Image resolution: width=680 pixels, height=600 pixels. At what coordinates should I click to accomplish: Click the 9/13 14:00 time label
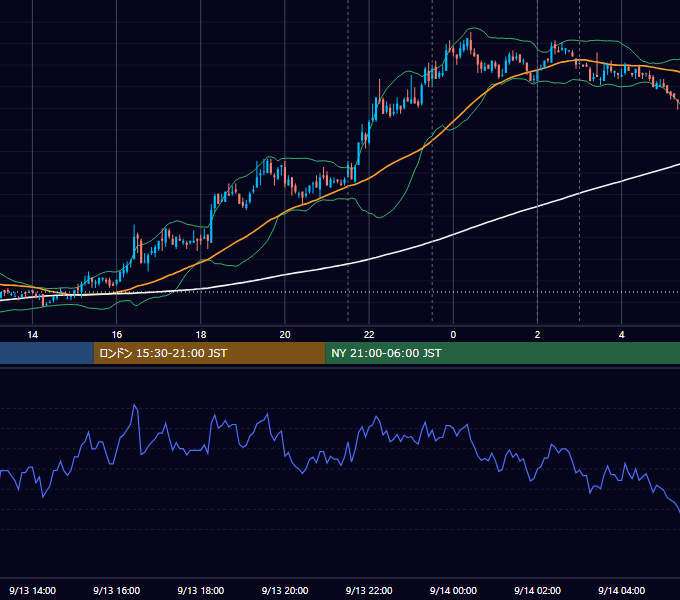(33, 590)
